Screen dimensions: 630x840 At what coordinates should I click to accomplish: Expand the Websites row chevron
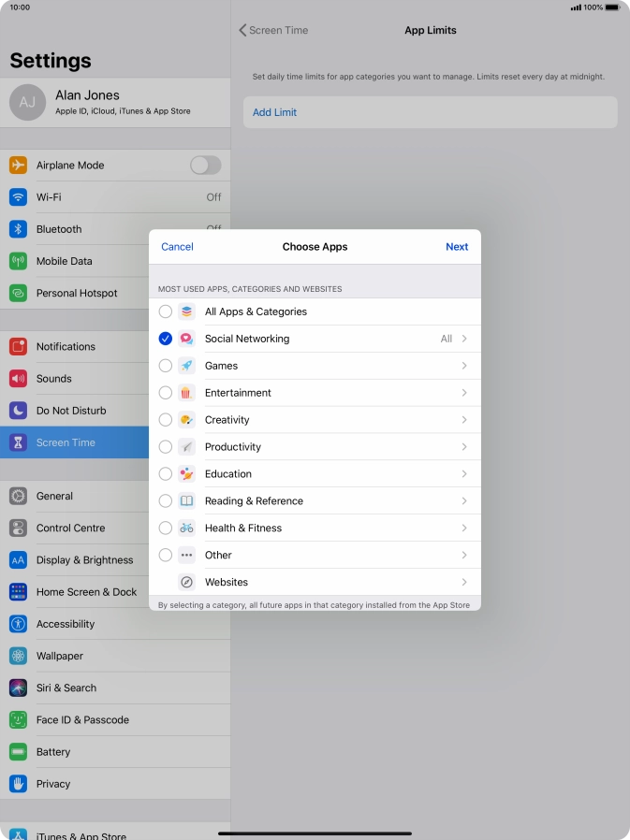[464, 582]
